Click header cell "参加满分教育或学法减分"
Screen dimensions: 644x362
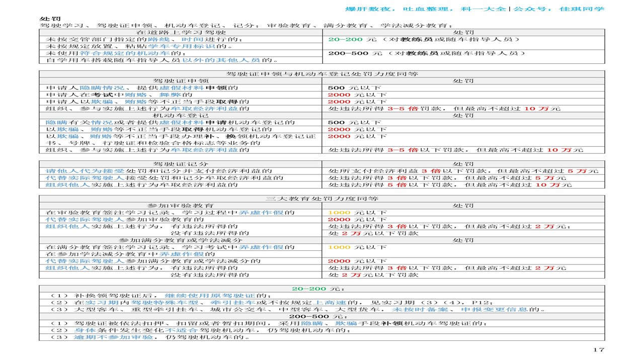(181, 240)
